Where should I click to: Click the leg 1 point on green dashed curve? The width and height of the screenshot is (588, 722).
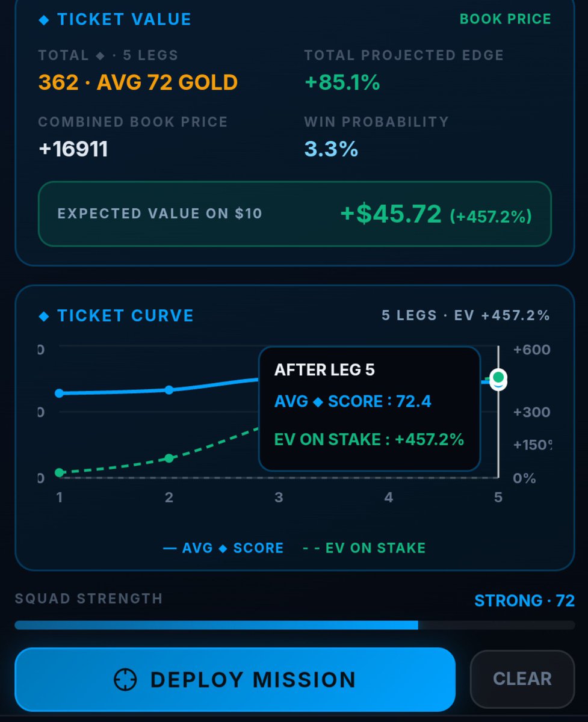59,473
